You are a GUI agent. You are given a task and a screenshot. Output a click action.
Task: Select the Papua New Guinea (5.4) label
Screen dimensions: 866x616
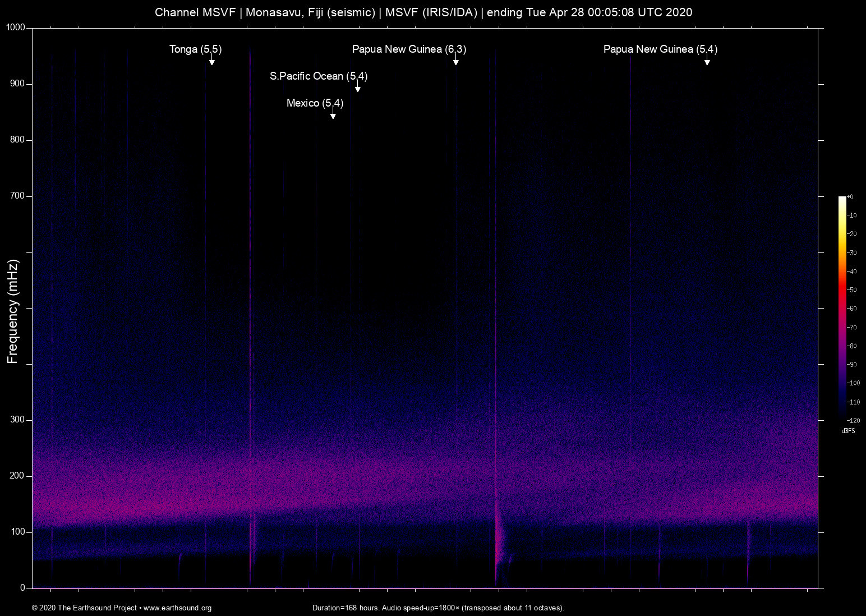660,49
